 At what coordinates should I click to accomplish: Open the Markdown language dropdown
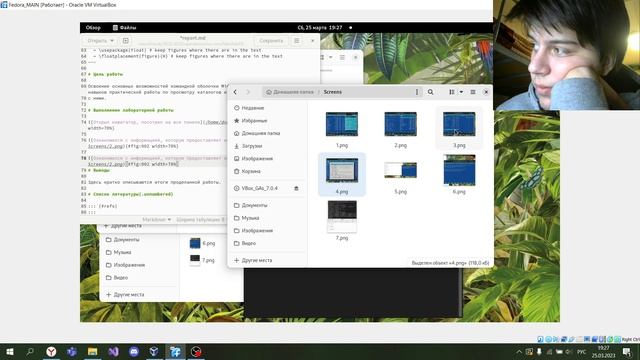(x=156, y=220)
